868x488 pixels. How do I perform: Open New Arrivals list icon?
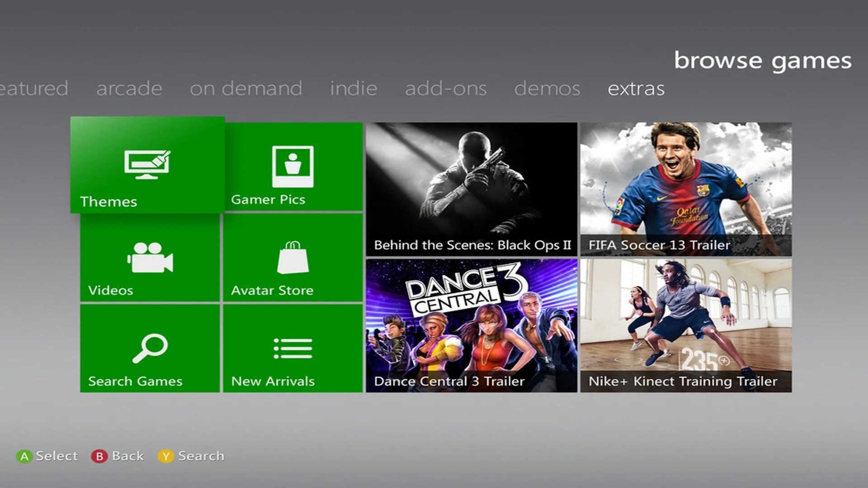point(293,348)
